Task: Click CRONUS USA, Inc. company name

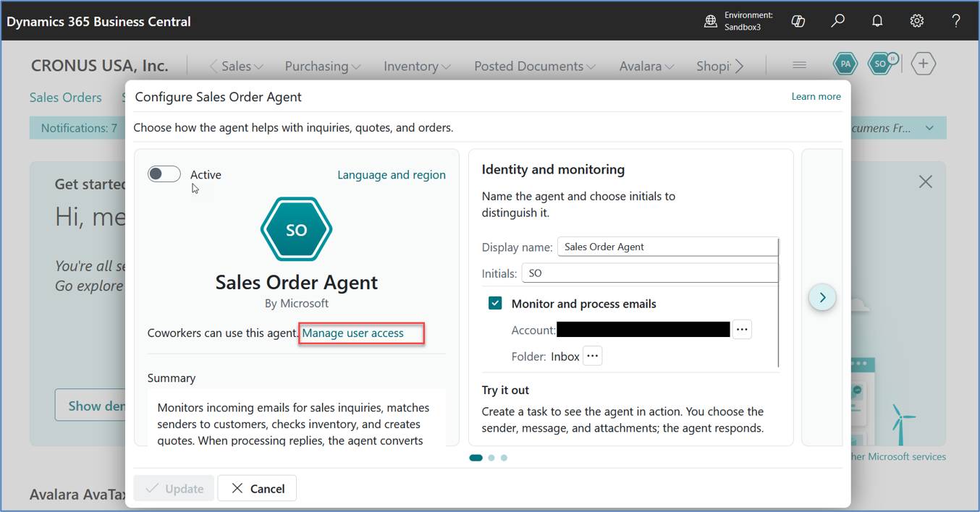Action: pyautogui.click(x=100, y=66)
